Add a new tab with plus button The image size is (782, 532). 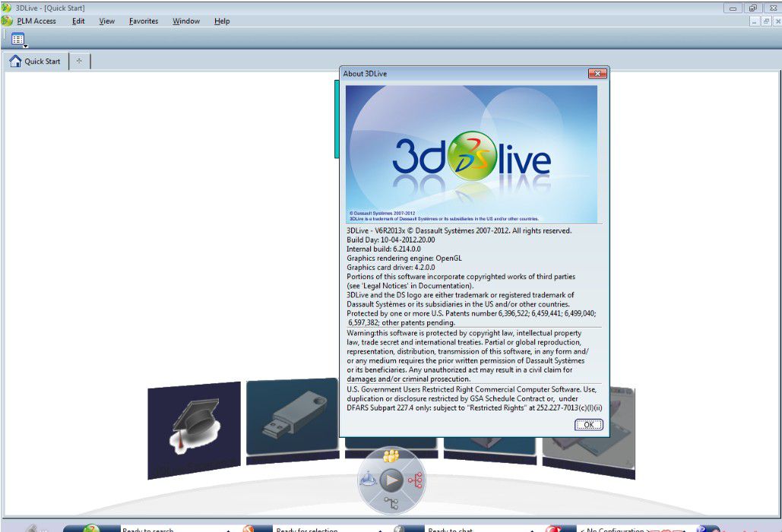(79, 61)
